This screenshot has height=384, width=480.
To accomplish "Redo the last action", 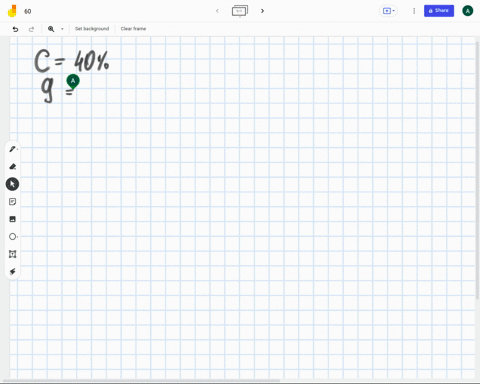I will coord(31,29).
